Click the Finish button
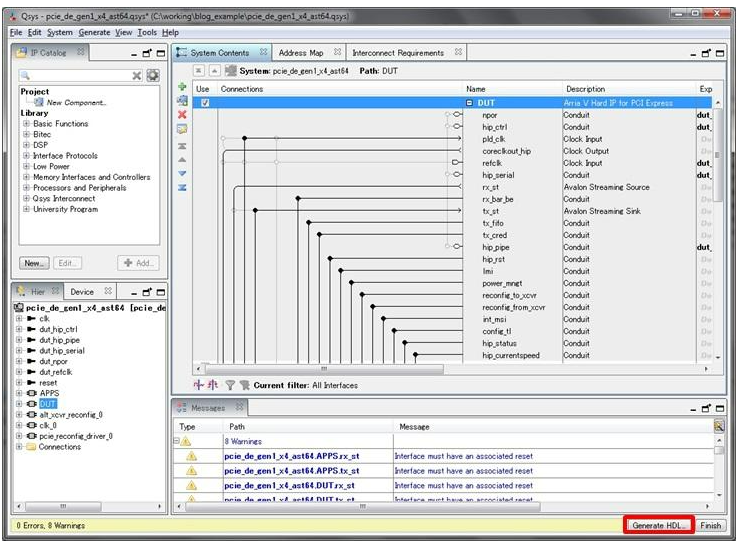This screenshot has height=544, width=739. tap(710, 525)
